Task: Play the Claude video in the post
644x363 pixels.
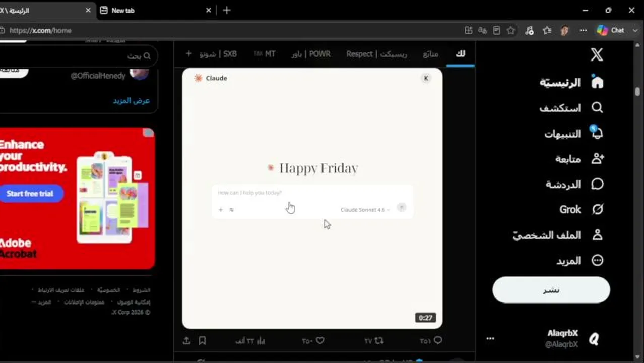Action: (x=312, y=198)
